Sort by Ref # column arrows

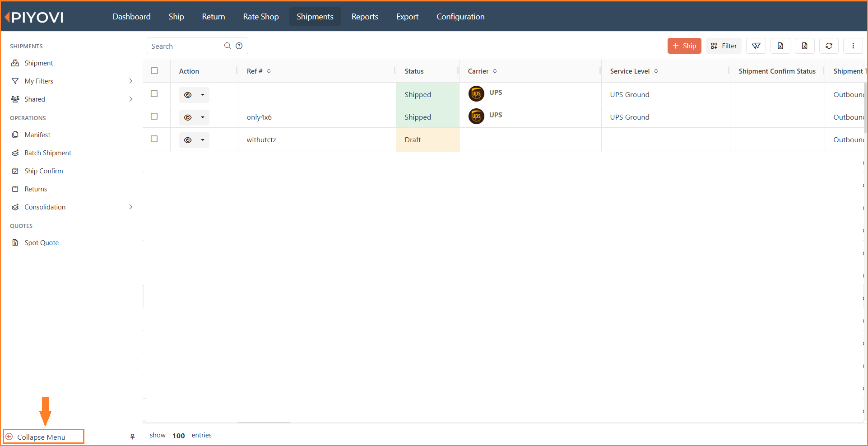click(269, 71)
